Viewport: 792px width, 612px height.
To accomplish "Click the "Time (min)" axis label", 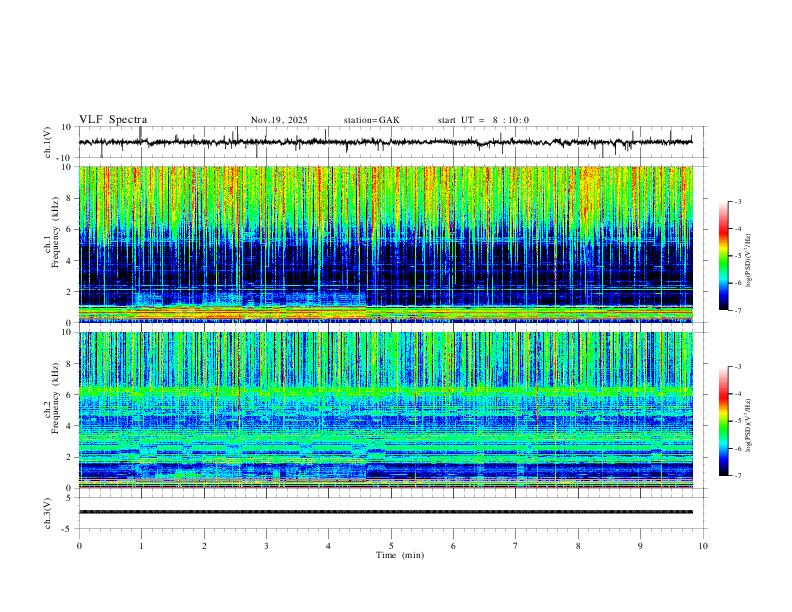I will [400, 555].
